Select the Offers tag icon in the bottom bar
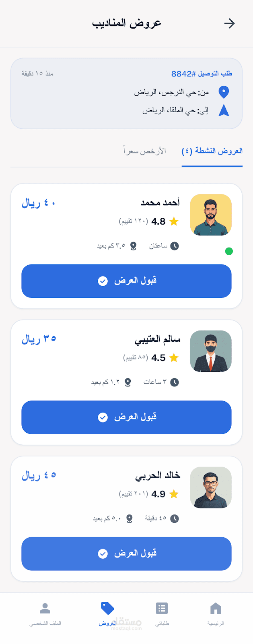The height and width of the screenshot is (644, 253). coord(107,608)
